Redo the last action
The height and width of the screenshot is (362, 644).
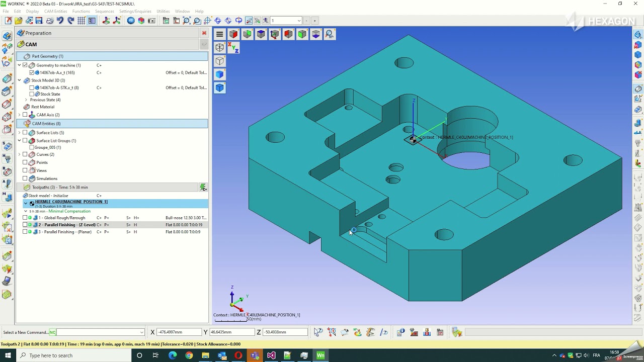pyautogui.click(x=71, y=21)
